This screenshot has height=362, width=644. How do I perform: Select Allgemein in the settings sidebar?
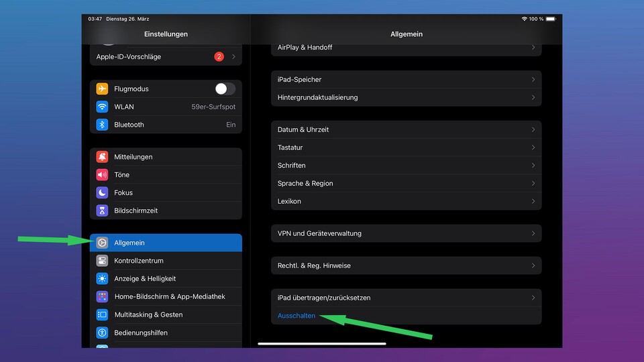[166, 243]
